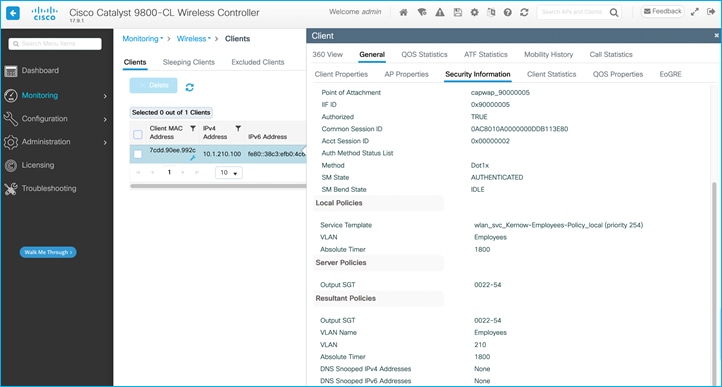Go to the Home icon in top toolbar
722x387 pixels.
403,12
